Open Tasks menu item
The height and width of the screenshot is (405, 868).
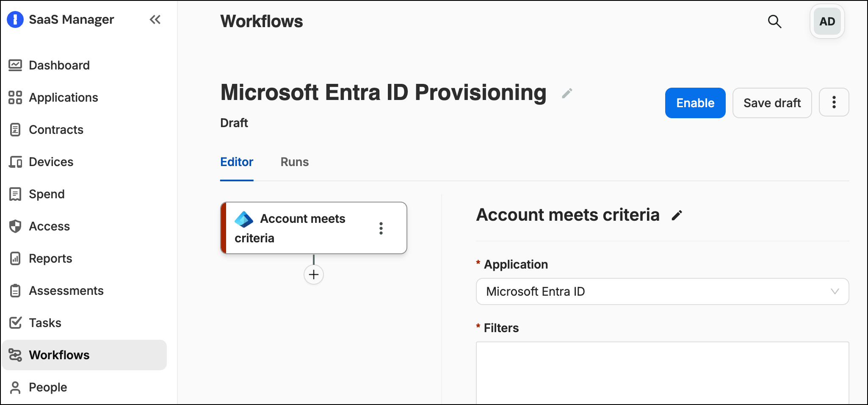84,323
